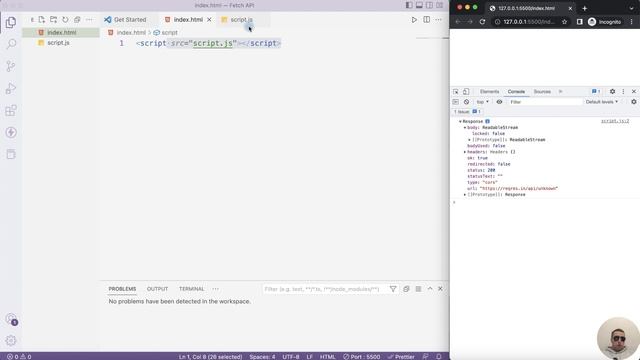Refresh the Explorer file list
The height and width of the screenshot is (360, 640).
(65, 20)
